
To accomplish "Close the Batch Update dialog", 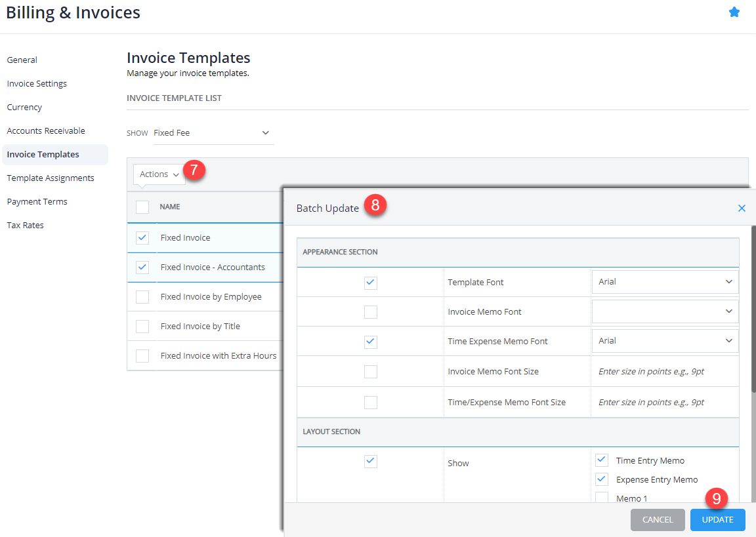I will [x=742, y=208].
